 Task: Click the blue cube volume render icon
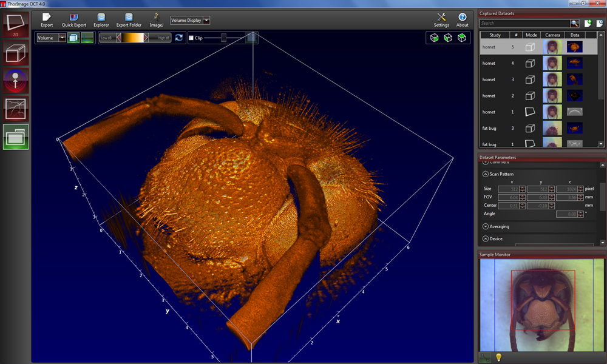pyautogui.click(x=73, y=38)
